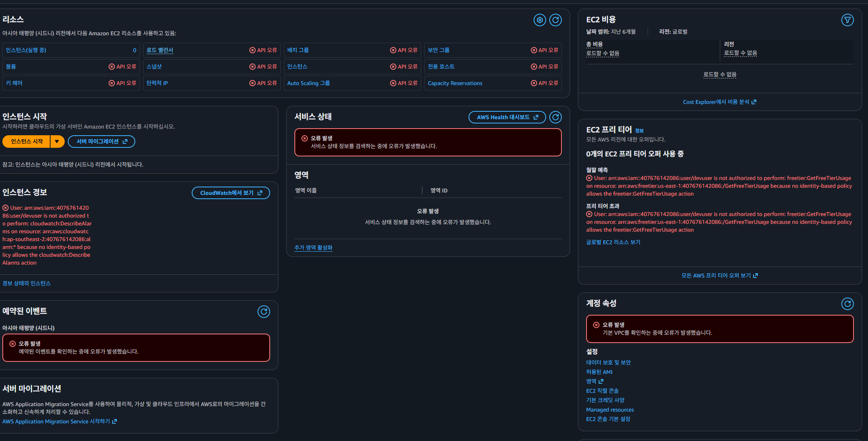This screenshot has height=441, width=868.
Task: Open the 전용 호스트 resource link
Action: click(x=441, y=67)
